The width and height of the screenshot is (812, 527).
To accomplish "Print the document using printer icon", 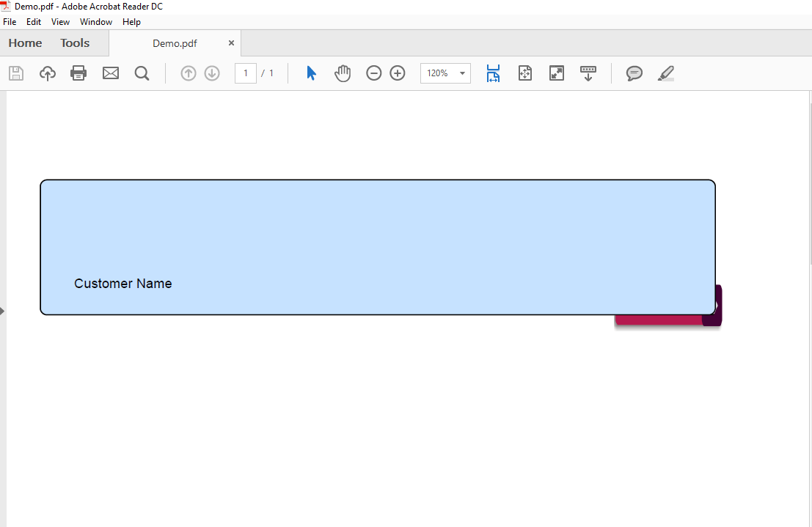I will [78, 73].
